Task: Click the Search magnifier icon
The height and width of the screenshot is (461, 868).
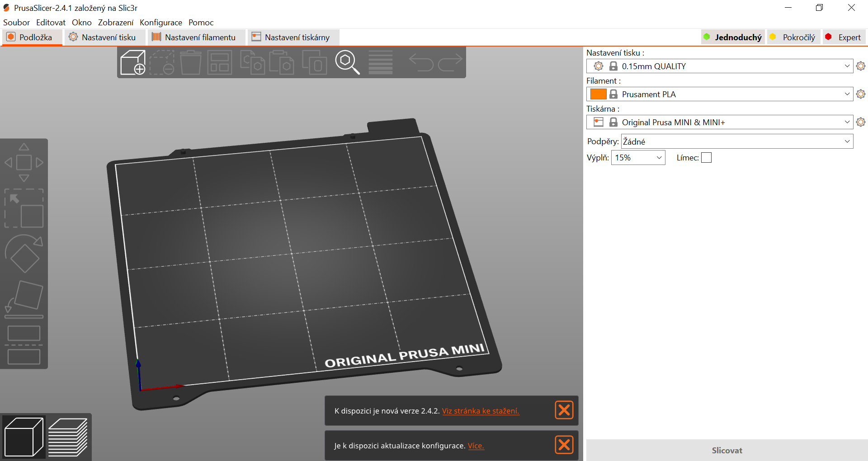Action: click(347, 62)
